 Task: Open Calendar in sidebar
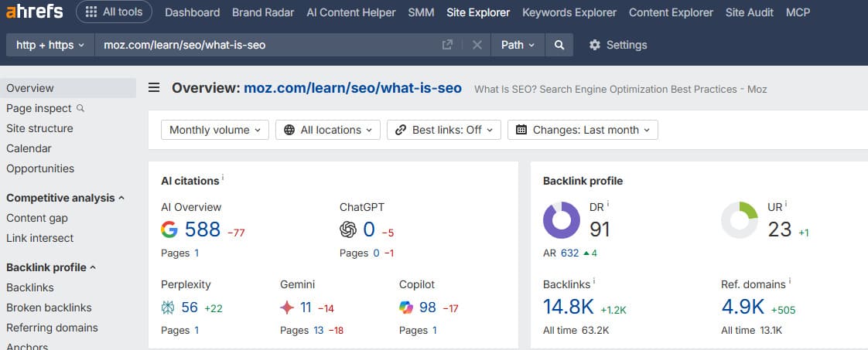[29, 148]
